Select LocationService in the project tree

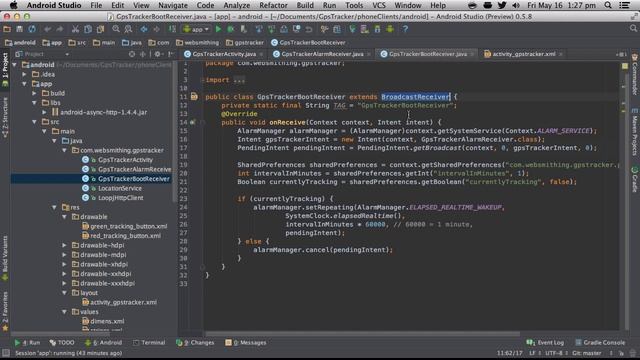[x=120, y=188]
